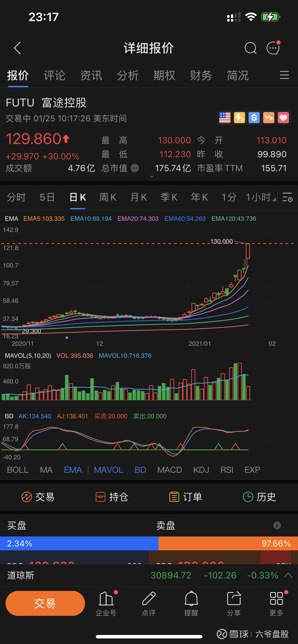Tap the MAVOL10:716.376 legend value
The height and width of the screenshot is (644, 298).
coord(125,356)
